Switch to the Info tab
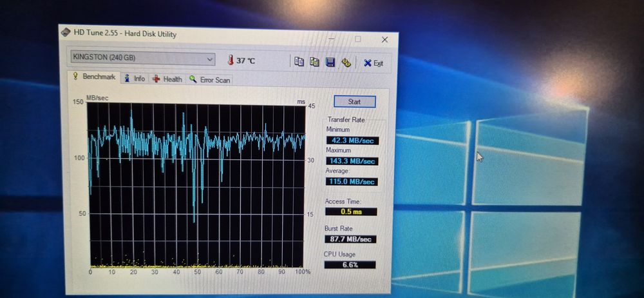644x298 pixels. [x=135, y=78]
